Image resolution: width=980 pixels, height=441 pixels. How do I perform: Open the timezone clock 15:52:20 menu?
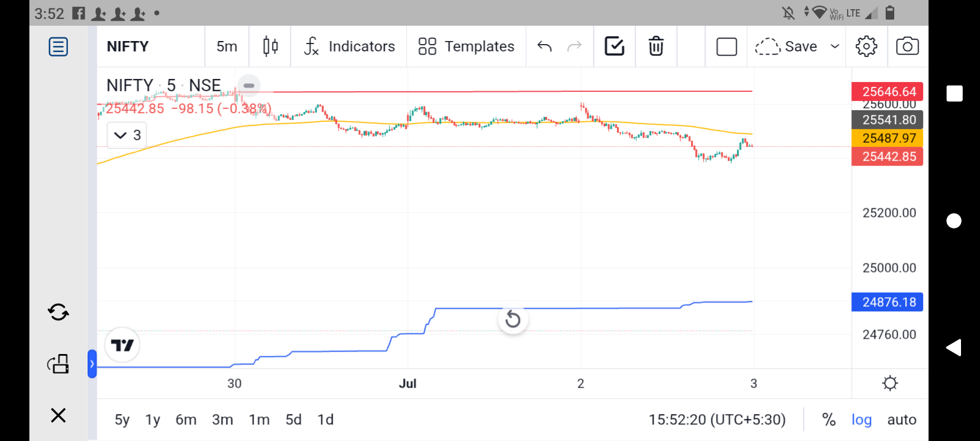click(717, 420)
